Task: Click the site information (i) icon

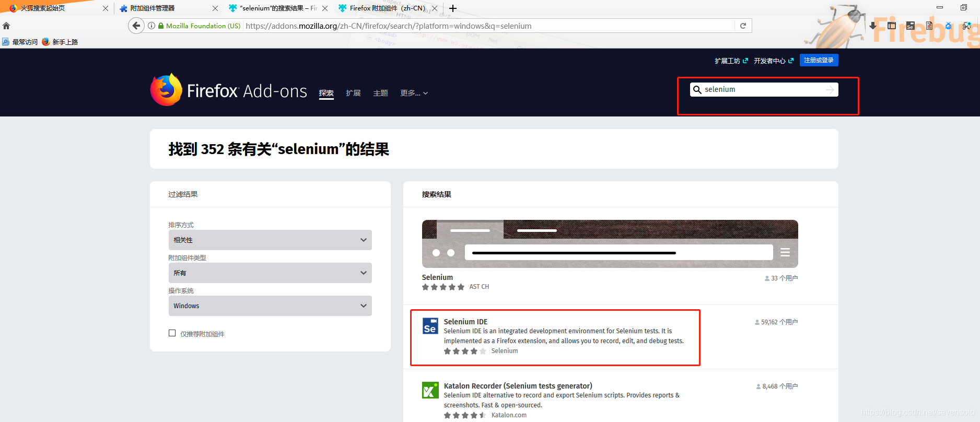Action: (151, 26)
